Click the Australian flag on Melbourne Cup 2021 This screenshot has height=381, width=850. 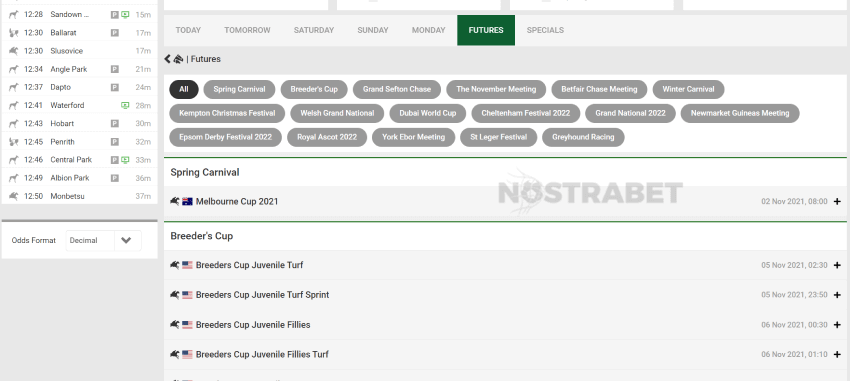tap(188, 202)
